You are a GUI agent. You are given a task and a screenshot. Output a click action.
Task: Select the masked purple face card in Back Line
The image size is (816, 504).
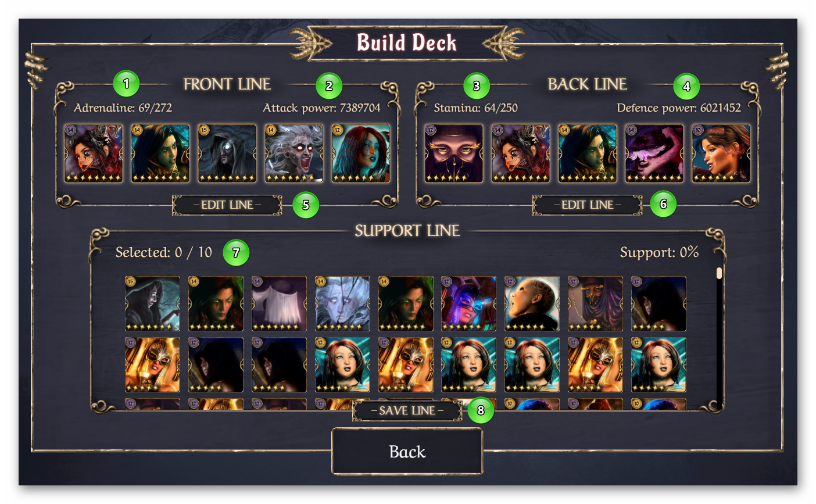[454, 153]
